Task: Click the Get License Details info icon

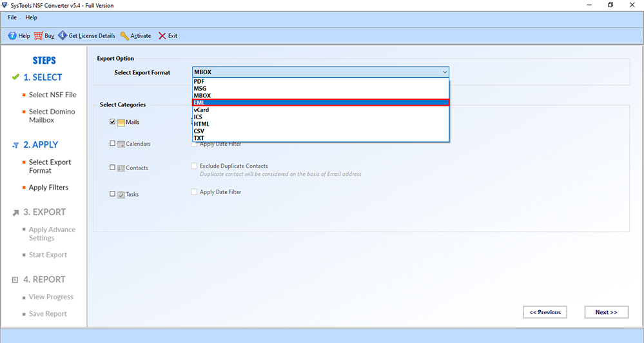Action: click(x=63, y=35)
